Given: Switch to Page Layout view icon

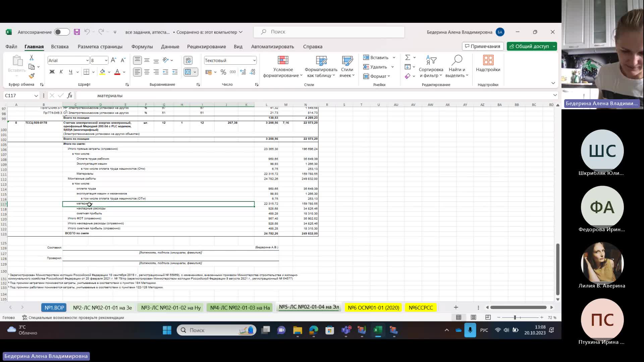Looking at the screenshot, I should 473,317.
